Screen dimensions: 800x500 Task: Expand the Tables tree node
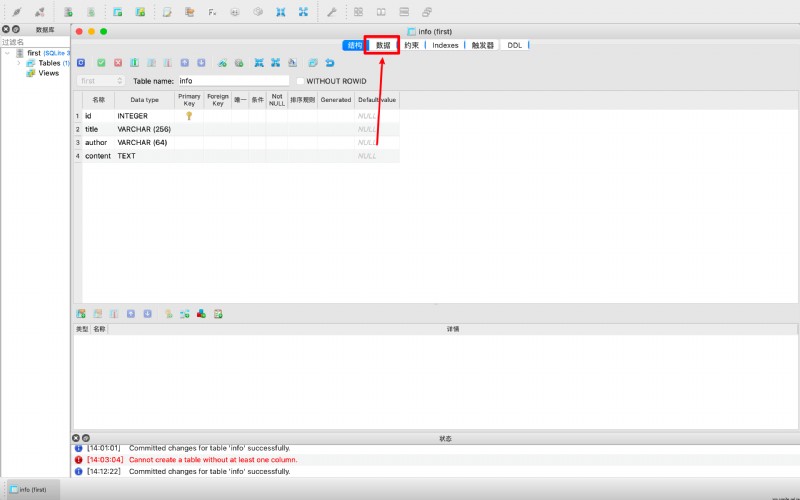[19, 63]
